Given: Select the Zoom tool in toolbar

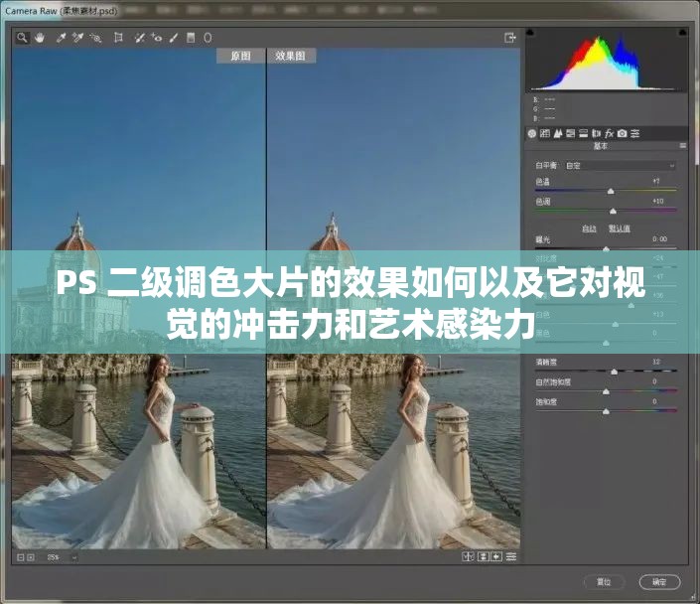Looking at the screenshot, I should tap(22, 38).
